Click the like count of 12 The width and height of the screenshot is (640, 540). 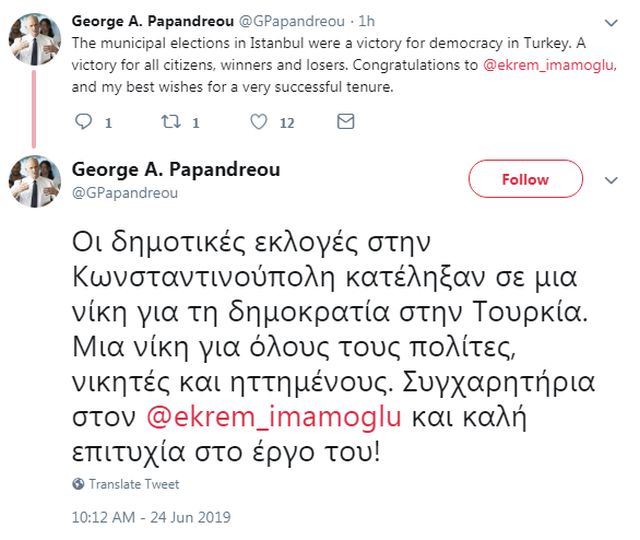coord(287,123)
